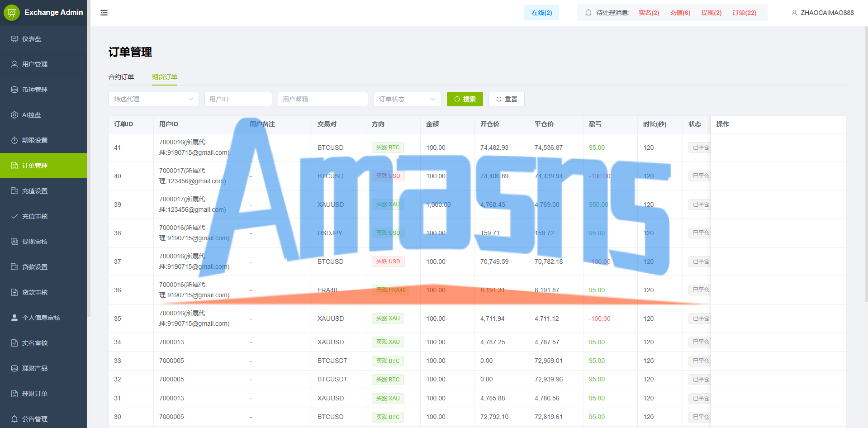Toggle the hamburger sidebar collapse icon
Screen dimensions: 868x428
click(104, 13)
